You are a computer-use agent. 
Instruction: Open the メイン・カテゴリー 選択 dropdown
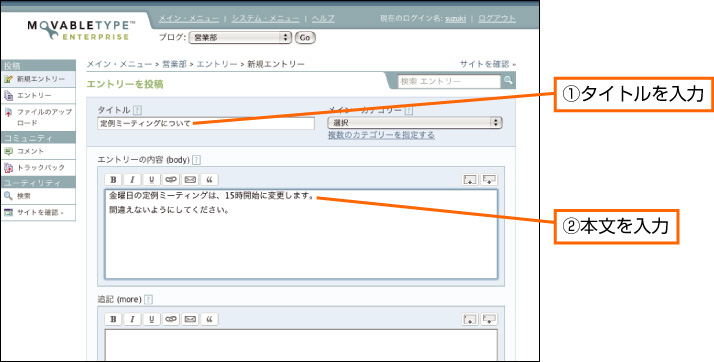tap(415, 122)
